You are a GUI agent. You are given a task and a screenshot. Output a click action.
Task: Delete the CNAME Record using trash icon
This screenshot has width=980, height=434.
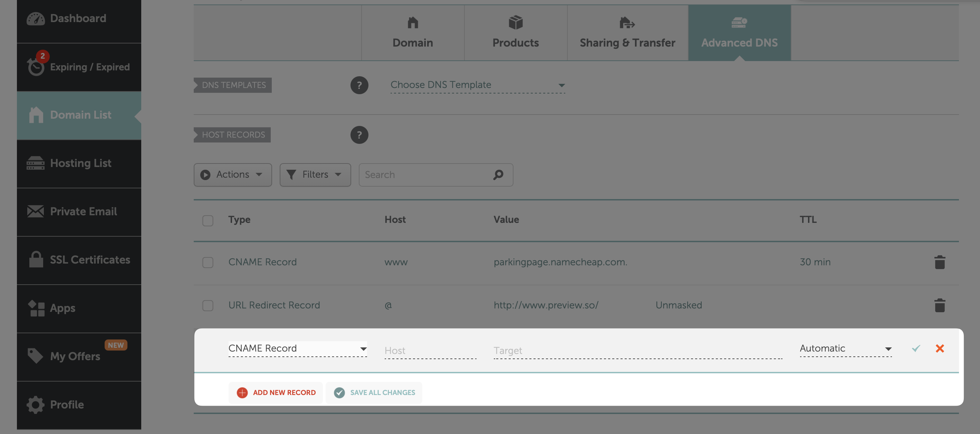940,262
